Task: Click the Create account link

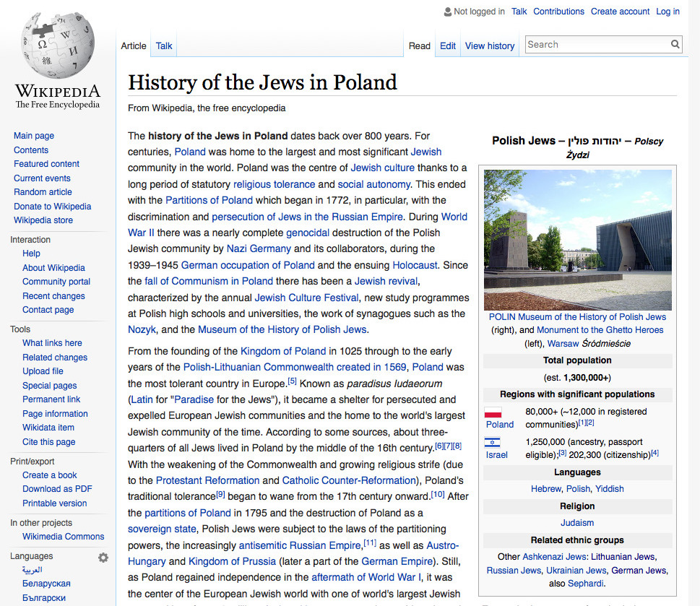Action: click(620, 12)
